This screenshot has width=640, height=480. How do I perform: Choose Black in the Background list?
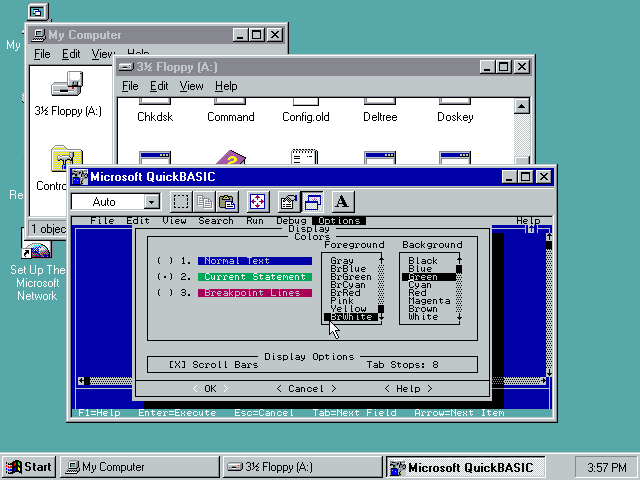423,260
